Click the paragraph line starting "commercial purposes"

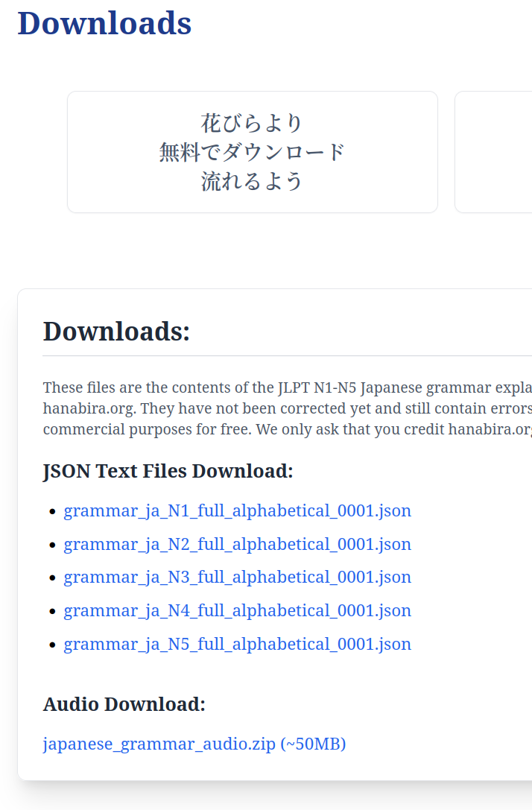click(x=287, y=430)
